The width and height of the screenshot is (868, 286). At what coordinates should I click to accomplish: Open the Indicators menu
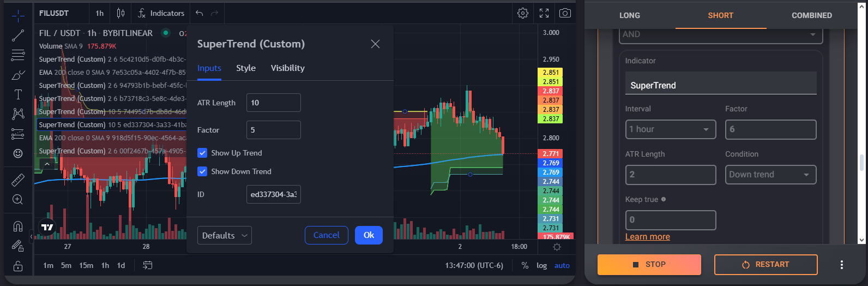pos(161,13)
